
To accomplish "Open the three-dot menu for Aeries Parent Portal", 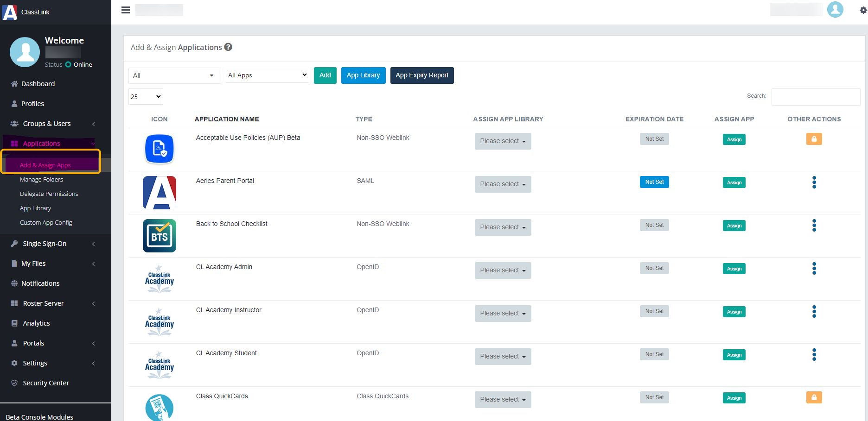I will pyautogui.click(x=814, y=182).
